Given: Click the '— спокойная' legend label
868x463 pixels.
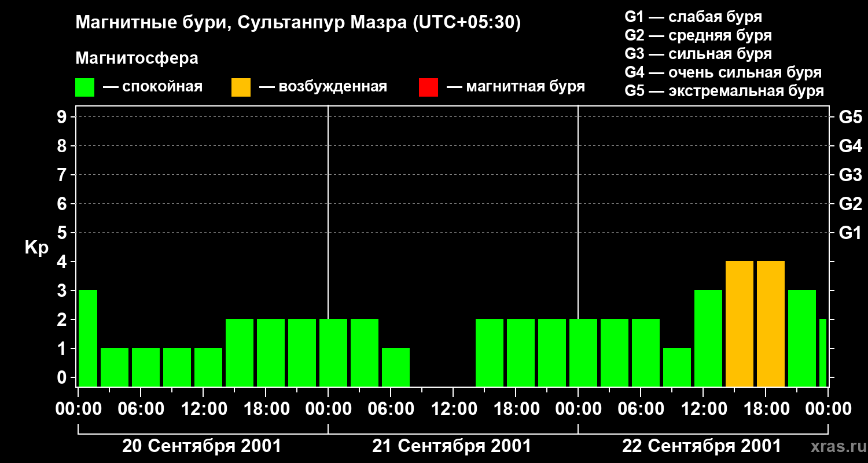Looking at the screenshot, I should tap(153, 87).
